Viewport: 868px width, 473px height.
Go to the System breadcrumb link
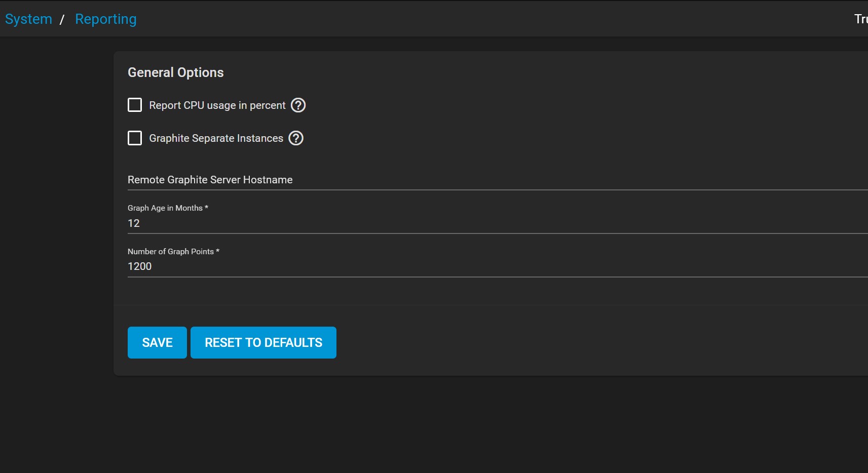click(28, 19)
